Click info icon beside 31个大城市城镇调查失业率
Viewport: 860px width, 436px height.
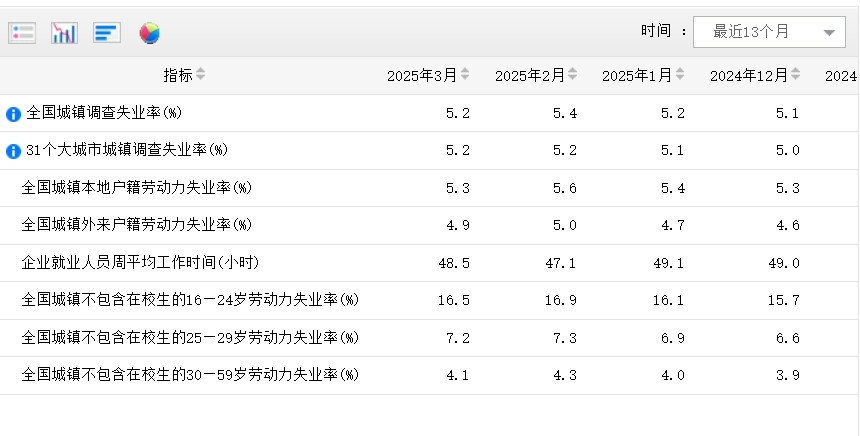coord(13,151)
